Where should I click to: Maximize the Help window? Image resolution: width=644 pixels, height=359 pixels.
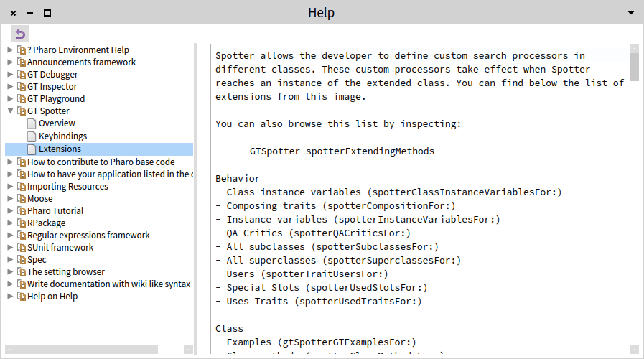47,13
